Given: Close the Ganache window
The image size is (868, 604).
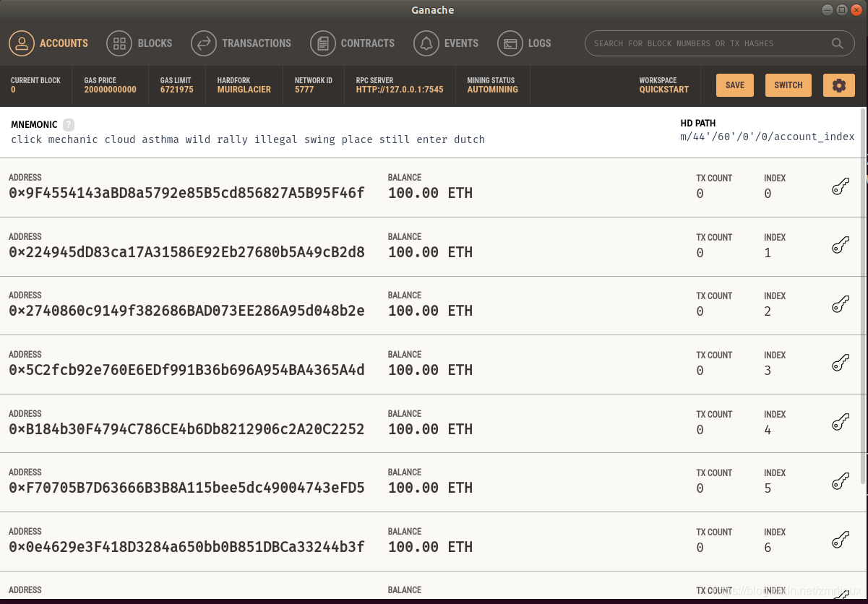Looking at the screenshot, I should click(856, 10).
